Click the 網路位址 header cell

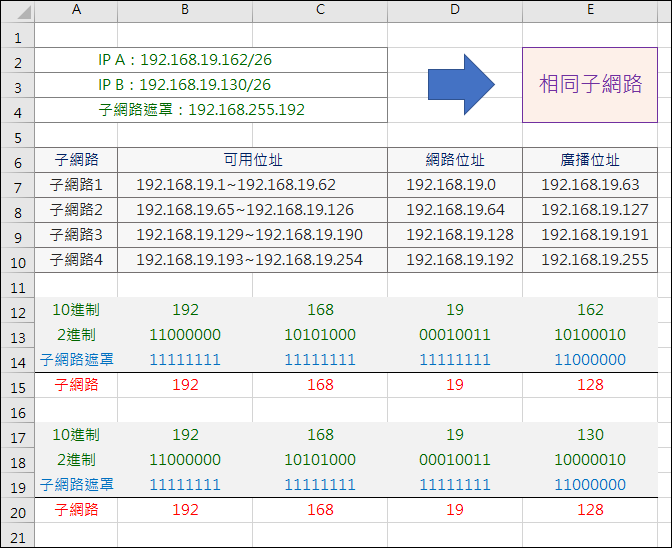pos(455,160)
